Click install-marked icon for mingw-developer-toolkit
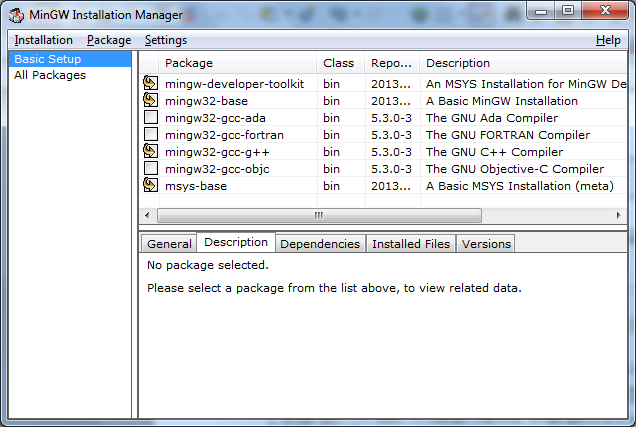This screenshot has width=636, height=427. [150, 83]
